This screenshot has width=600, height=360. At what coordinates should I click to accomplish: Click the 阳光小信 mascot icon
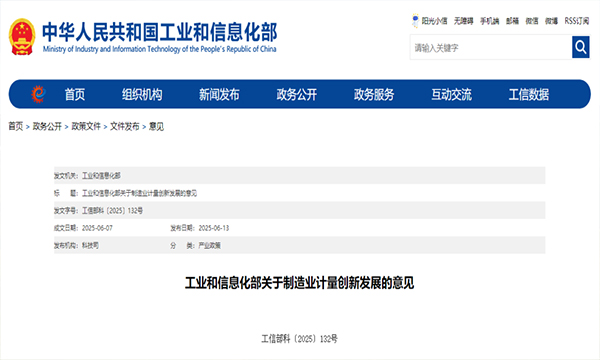(415, 20)
